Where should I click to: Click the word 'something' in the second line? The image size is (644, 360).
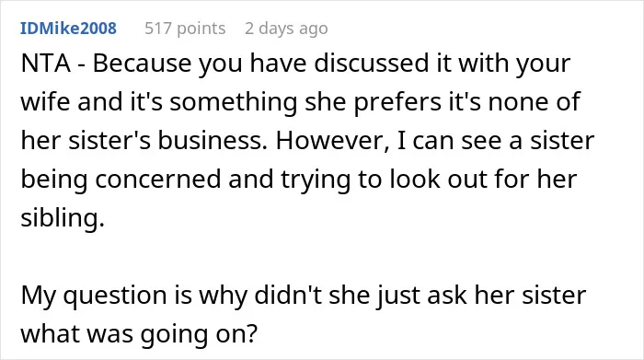[x=234, y=103]
